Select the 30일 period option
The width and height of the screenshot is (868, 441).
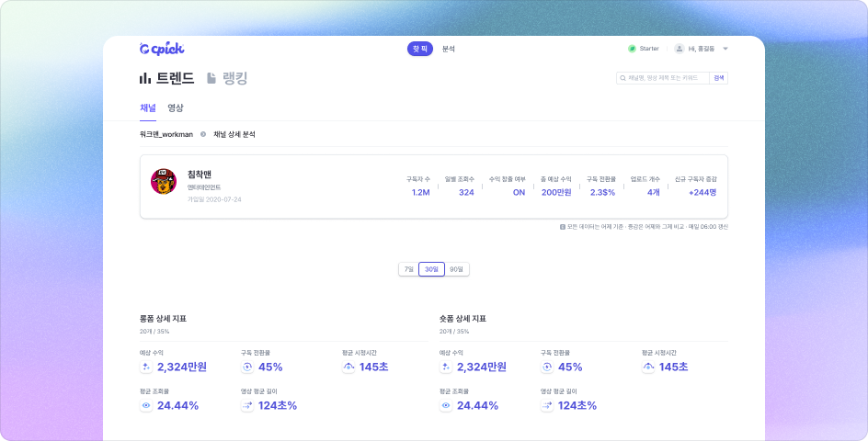click(x=431, y=269)
